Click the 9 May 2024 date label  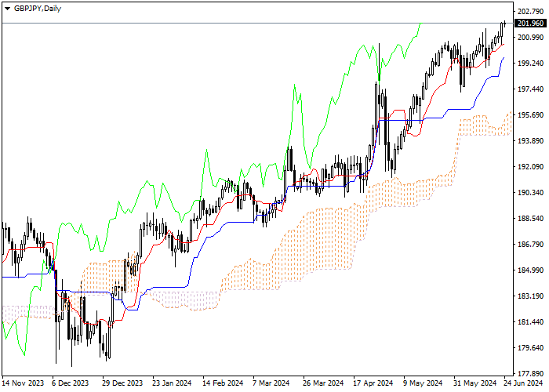point(423,383)
